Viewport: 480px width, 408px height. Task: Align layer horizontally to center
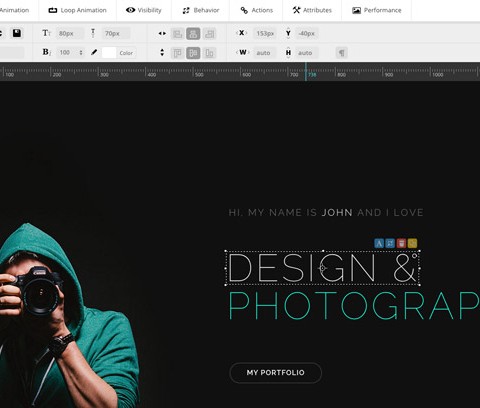click(193, 34)
